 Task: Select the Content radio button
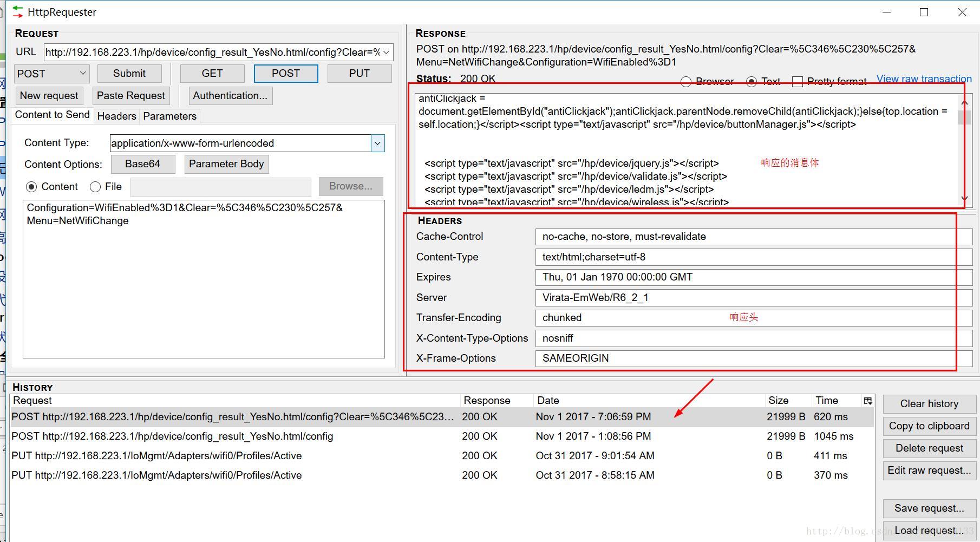[31, 187]
